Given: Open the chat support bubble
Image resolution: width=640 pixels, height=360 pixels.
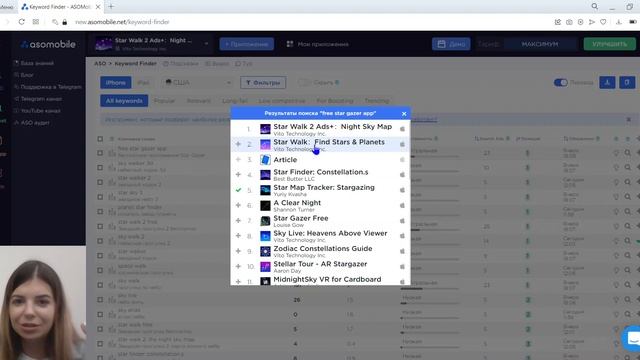Looking at the screenshot, I should point(632,338).
